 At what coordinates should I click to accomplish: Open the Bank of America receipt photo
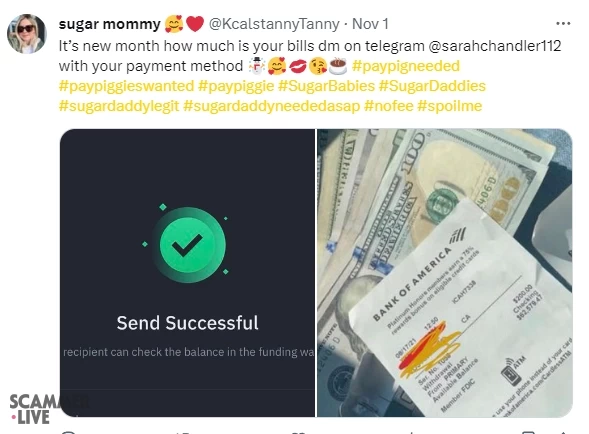(x=445, y=273)
